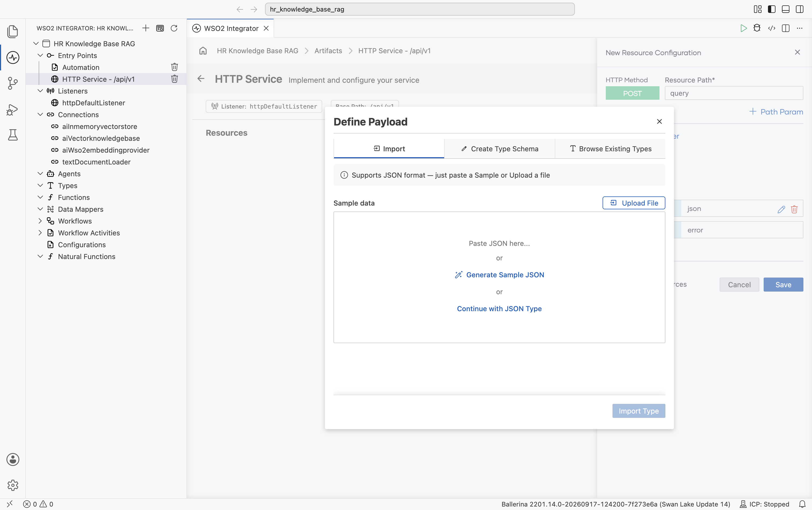Click ICP: Stopped status bar item
Image resolution: width=812 pixels, height=510 pixels.
764,504
